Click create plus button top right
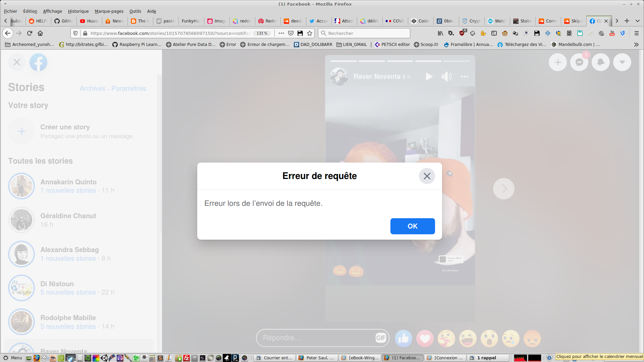Screen dimensions: 644x362 click(557, 62)
